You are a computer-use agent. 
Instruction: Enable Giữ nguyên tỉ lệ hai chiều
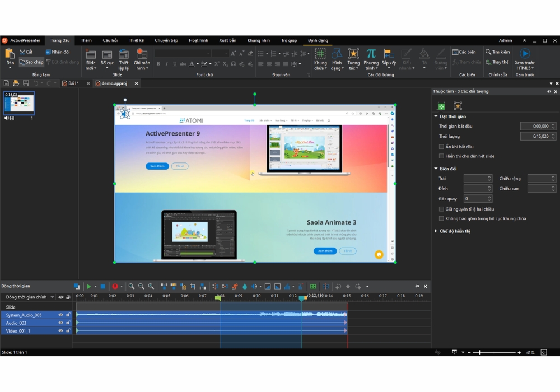click(x=441, y=209)
